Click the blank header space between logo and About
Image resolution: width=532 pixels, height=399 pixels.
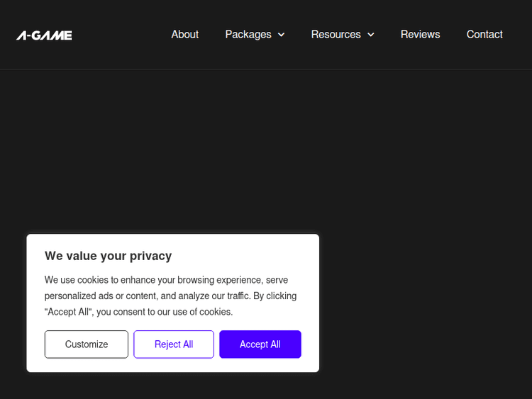pos(121,35)
